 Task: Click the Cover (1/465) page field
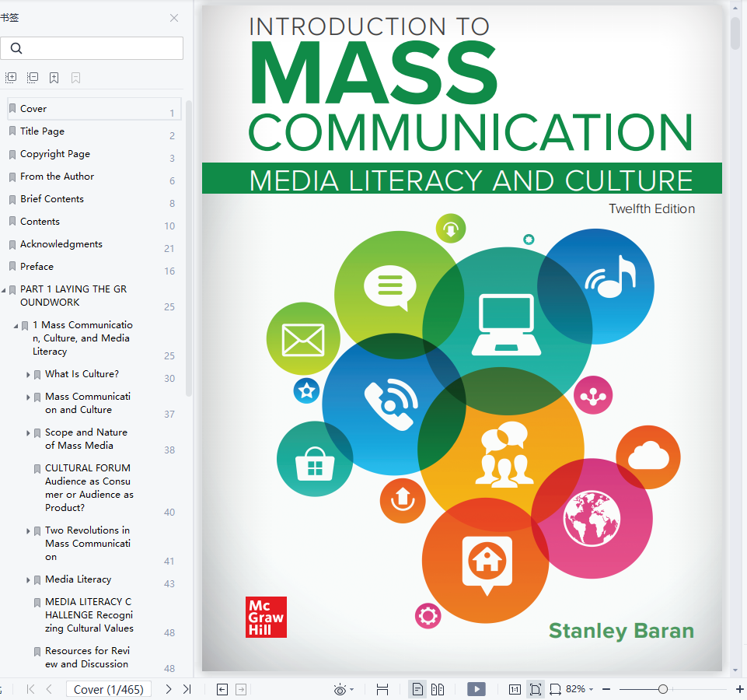(109, 690)
